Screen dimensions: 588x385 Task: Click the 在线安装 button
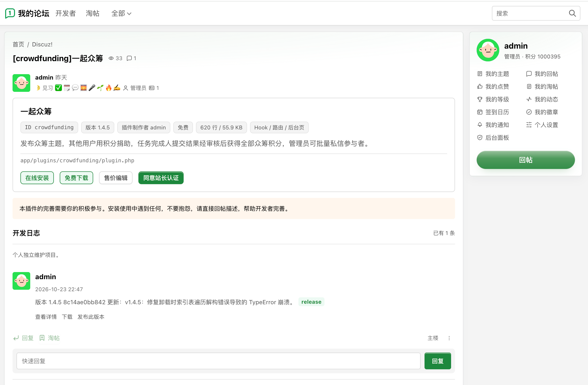coord(37,178)
